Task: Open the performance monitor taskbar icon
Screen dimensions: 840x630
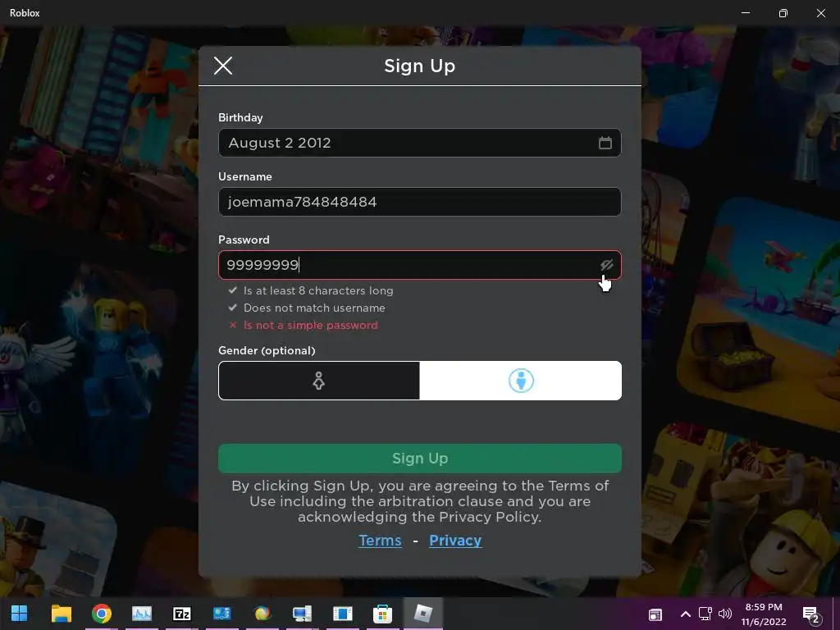Action: (142, 614)
